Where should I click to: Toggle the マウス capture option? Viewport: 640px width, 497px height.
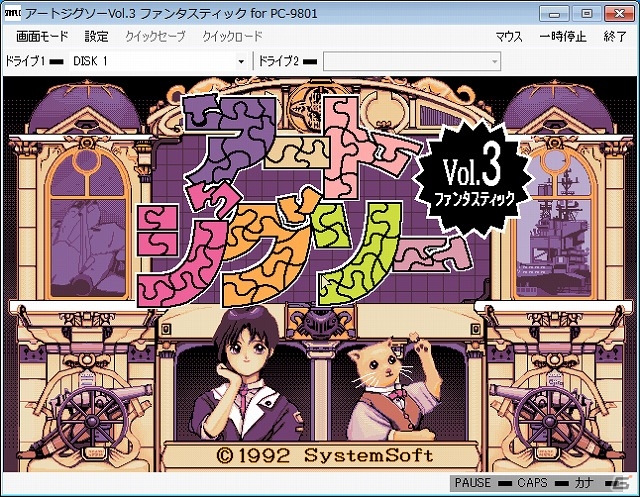coord(509,37)
